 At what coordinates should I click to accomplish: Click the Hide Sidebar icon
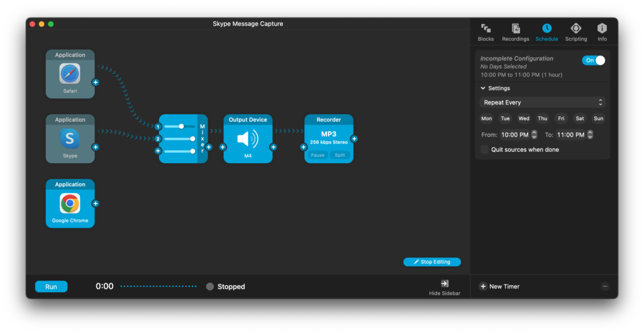point(445,283)
